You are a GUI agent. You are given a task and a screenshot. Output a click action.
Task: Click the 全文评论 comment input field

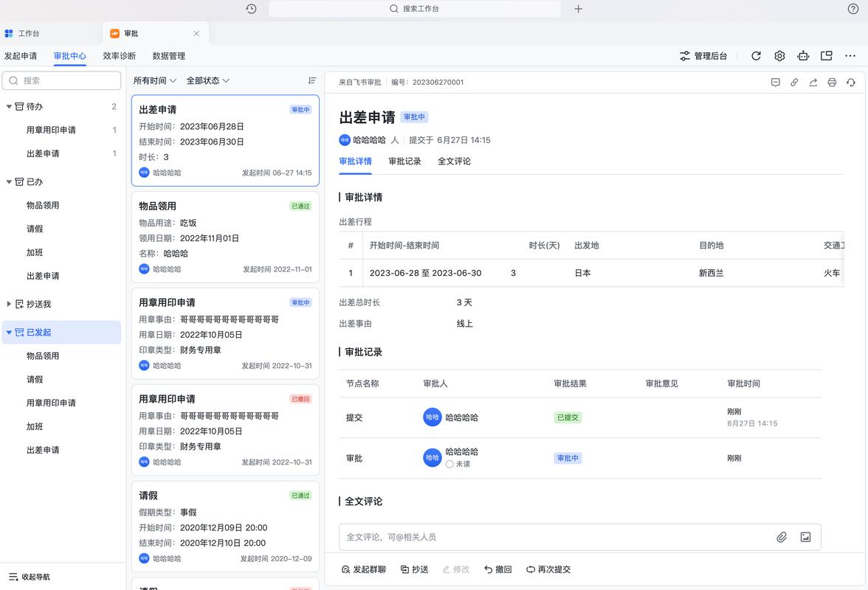[580, 537]
